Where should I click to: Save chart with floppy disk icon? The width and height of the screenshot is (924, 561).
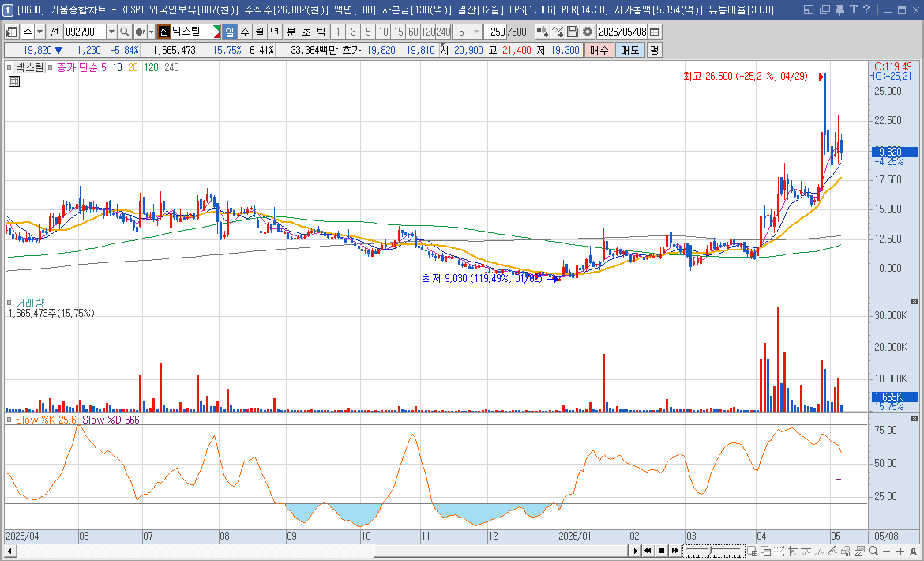point(573,32)
